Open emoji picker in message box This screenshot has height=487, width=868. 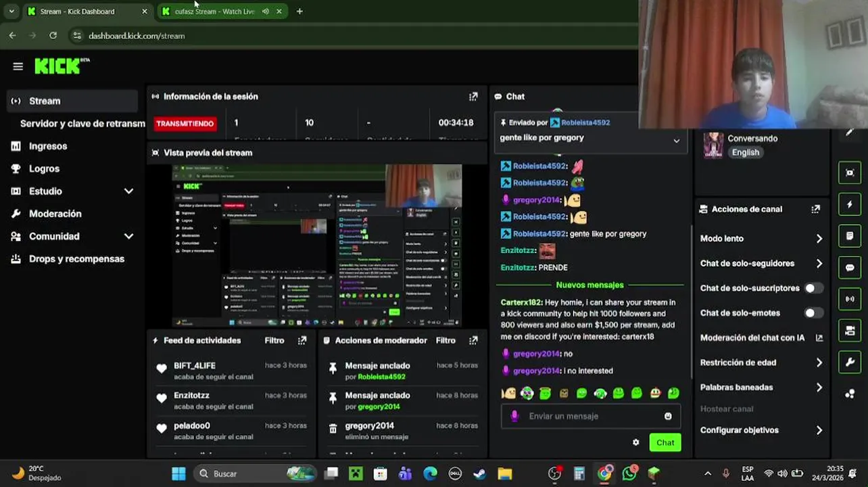coord(668,416)
